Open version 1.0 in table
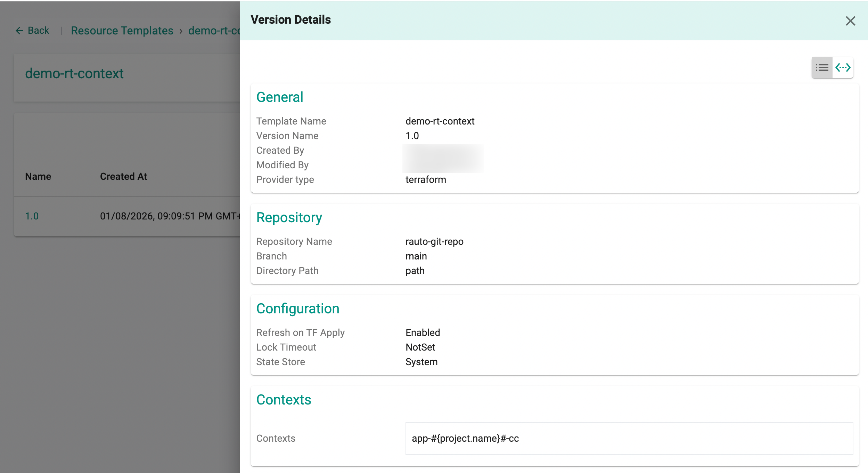 pos(32,216)
